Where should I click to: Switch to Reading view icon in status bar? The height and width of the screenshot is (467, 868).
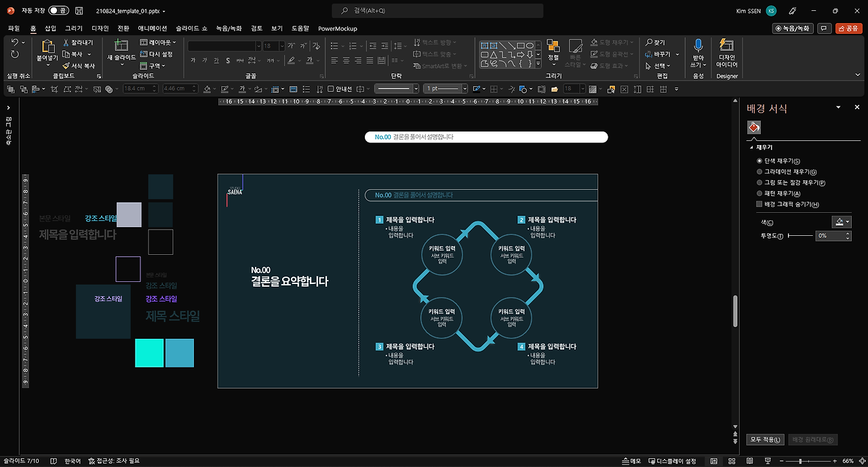pos(748,461)
